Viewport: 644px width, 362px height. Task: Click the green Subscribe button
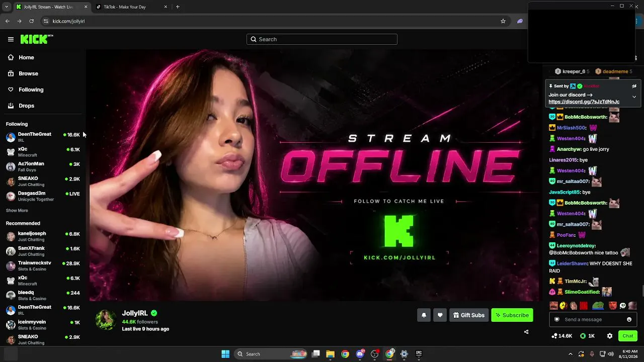click(x=512, y=315)
